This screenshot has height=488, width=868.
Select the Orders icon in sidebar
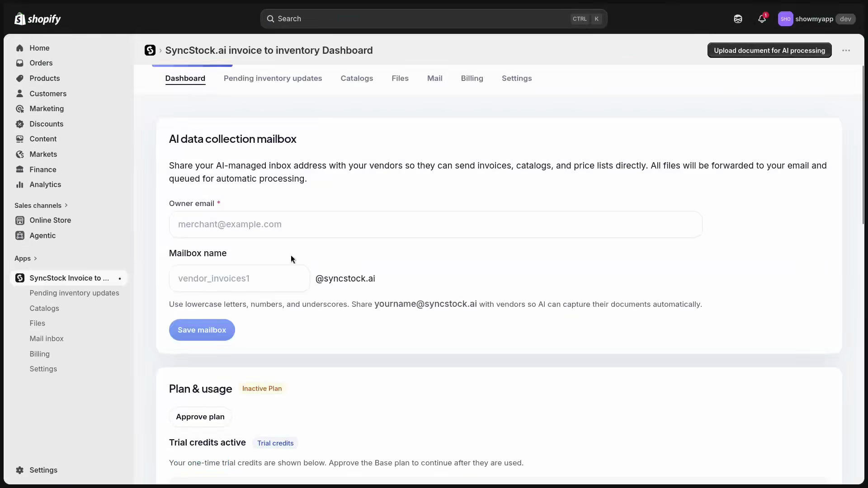point(19,63)
